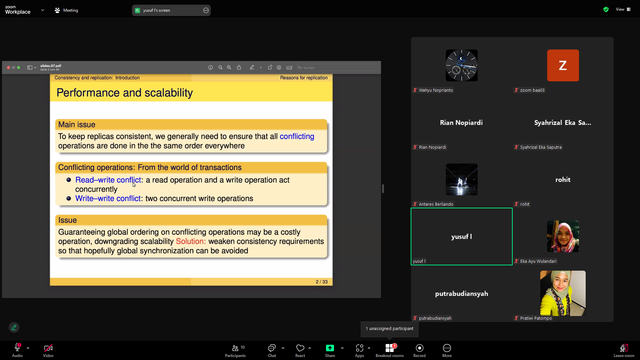Select Wahyu Noprianto's video tile
This screenshot has width=640, height=360.
(x=461, y=65)
